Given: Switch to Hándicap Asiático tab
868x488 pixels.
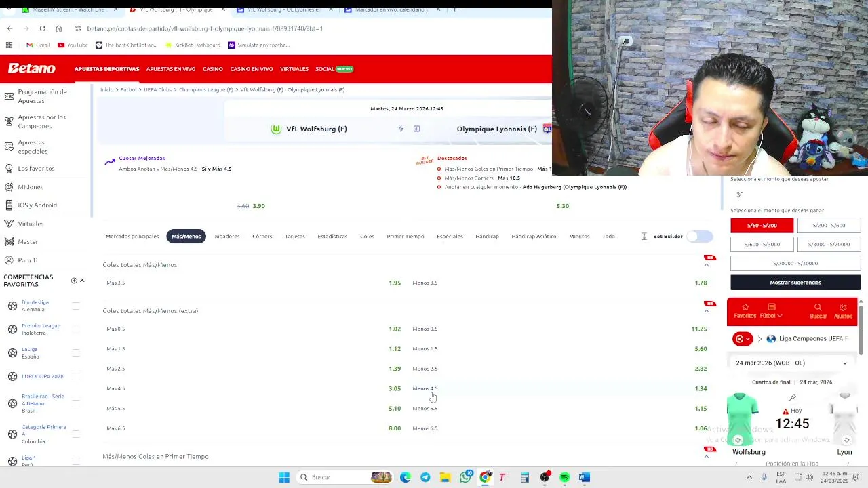Looking at the screenshot, I should point(534,236).
